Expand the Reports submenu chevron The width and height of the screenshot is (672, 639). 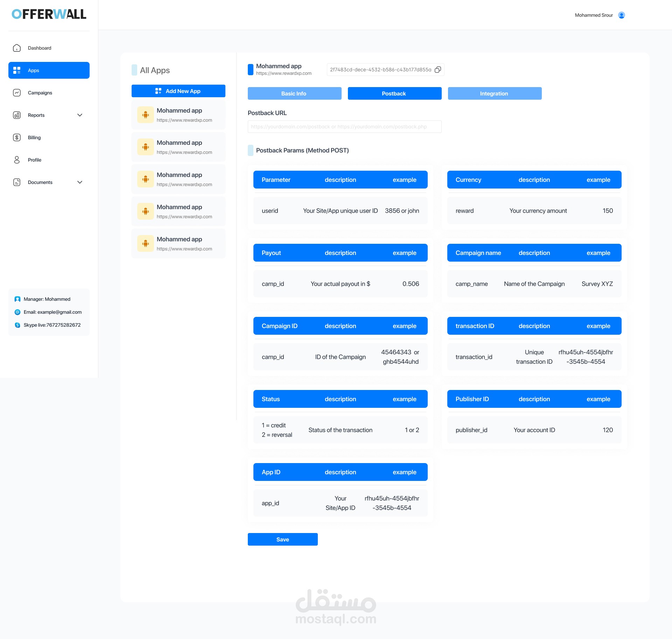tap(80, 115)
